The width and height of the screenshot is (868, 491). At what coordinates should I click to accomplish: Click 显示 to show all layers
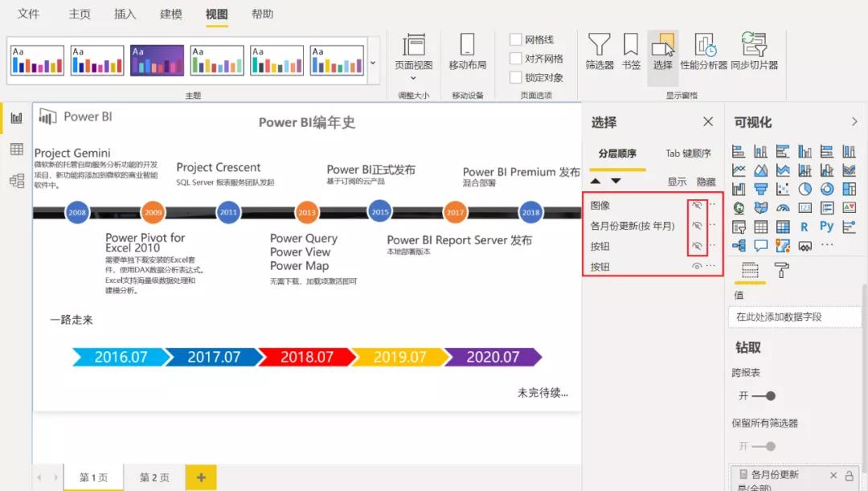[x=677, y=182]
